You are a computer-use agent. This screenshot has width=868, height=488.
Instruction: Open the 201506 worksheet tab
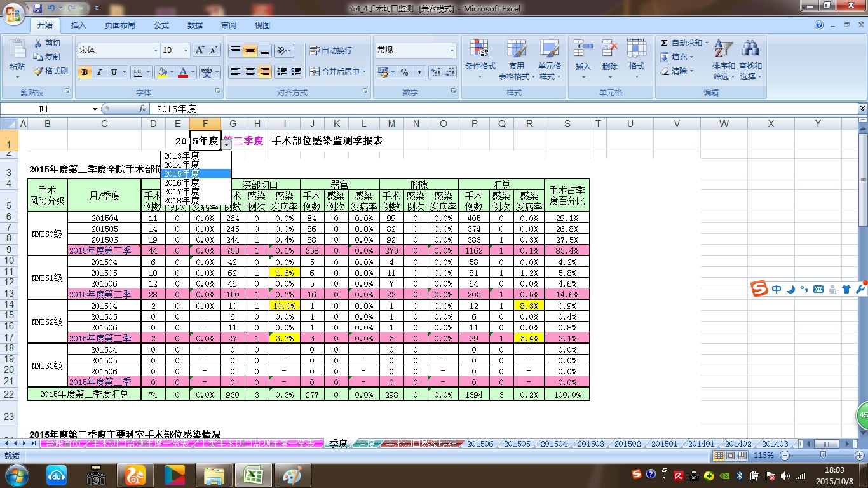click(480, 444)
